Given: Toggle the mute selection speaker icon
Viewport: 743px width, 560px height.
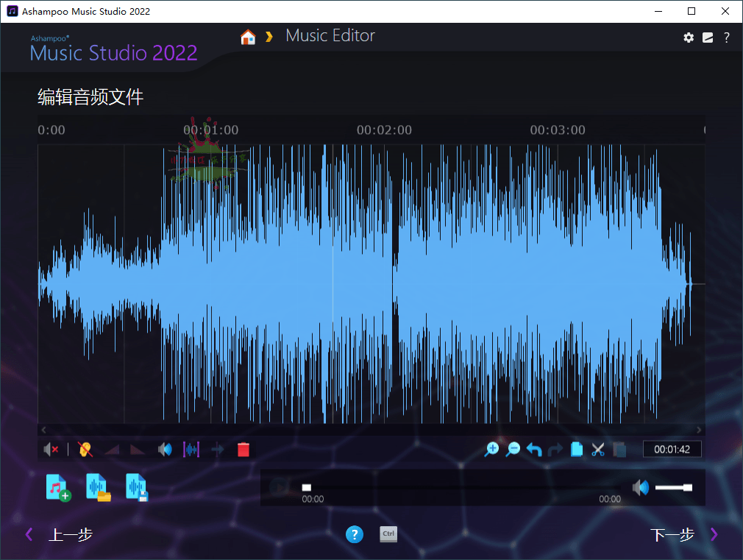Looking at the screenshot, I should pos(51,450).
